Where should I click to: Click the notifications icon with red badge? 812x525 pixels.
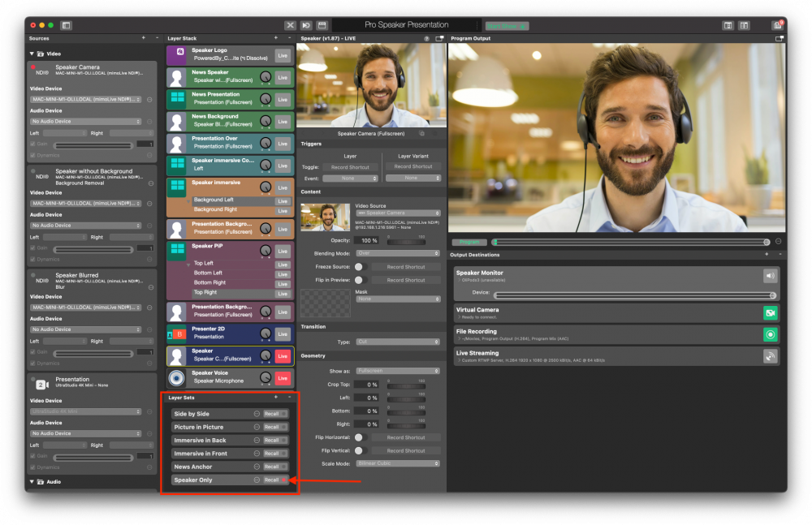777,25
